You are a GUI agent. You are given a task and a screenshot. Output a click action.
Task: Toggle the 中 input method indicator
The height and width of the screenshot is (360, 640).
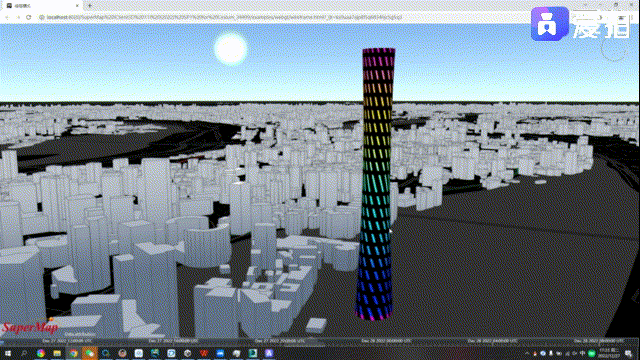pyautogui.click(x=582, y=353)
